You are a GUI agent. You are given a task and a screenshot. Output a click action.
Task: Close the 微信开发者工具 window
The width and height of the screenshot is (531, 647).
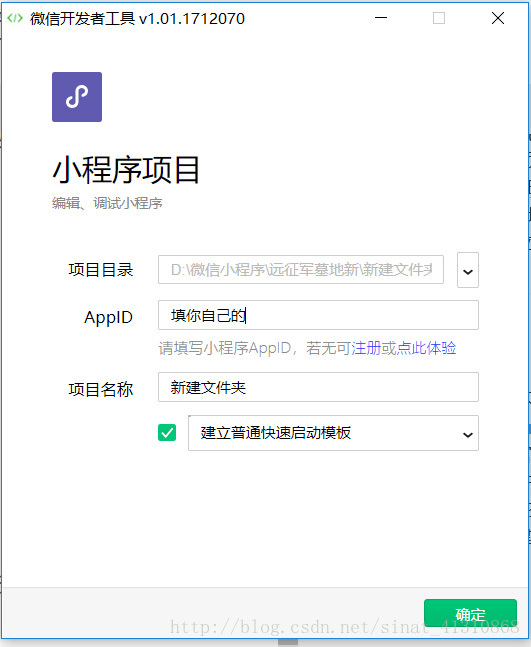tap(498, 18)
